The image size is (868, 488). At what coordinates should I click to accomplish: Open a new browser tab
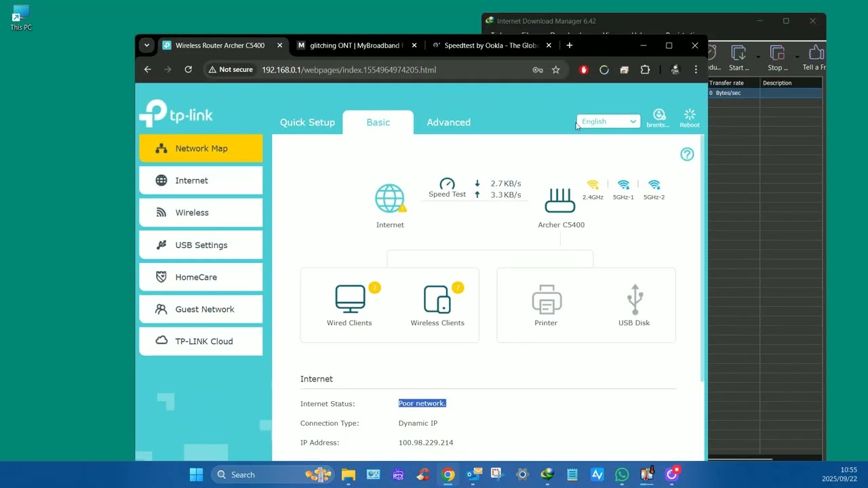point(570,45)
